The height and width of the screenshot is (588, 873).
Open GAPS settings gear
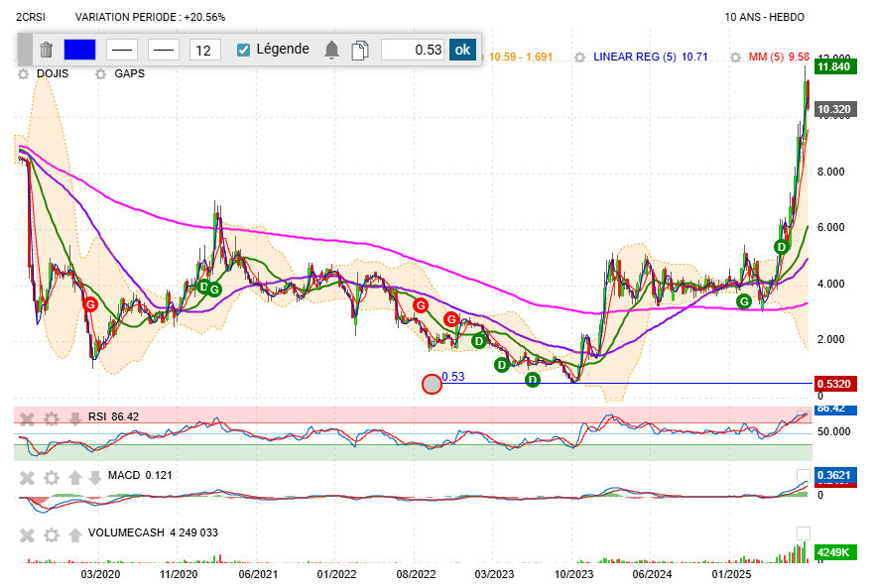tap(100, 73)
